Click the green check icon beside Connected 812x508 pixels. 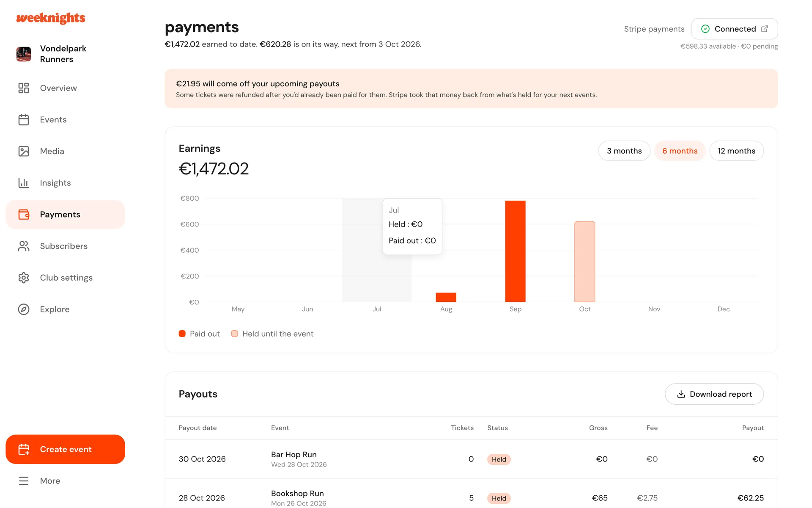pos(705,29)
